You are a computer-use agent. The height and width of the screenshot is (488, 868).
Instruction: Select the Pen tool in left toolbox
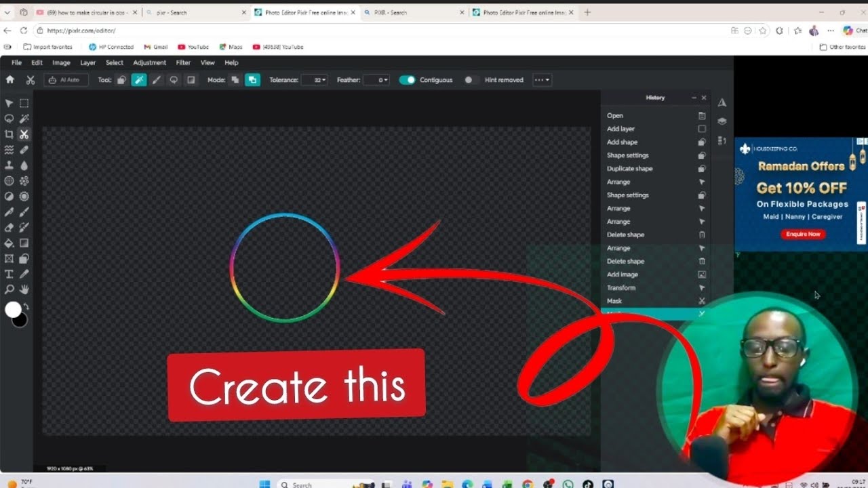tap(9, 212)
